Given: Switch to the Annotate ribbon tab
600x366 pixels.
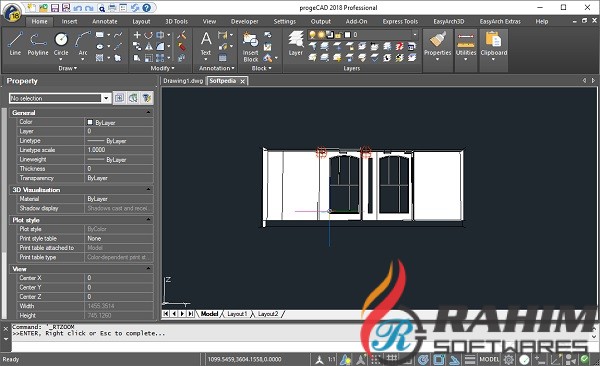Looking at the screenshot, I should pyautogui.click(x=104, y=21).
